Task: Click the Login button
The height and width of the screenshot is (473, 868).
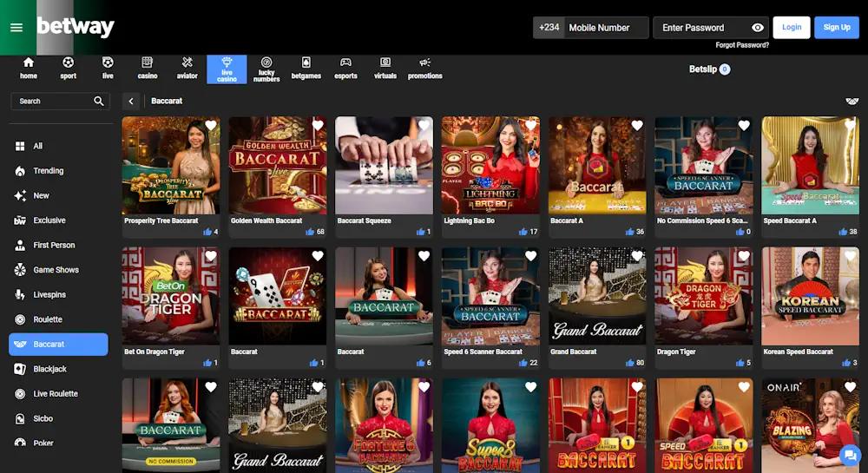Action: click(x=792, y=27)
